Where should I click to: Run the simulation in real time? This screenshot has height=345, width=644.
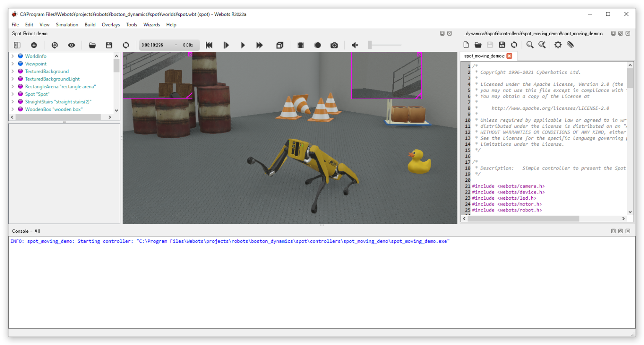244,45
